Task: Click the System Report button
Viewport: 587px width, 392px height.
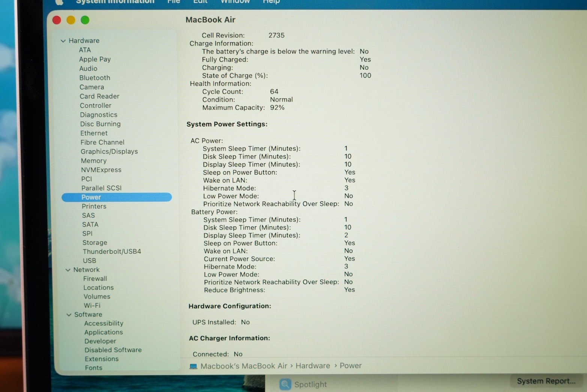Action: pos(546,381)
